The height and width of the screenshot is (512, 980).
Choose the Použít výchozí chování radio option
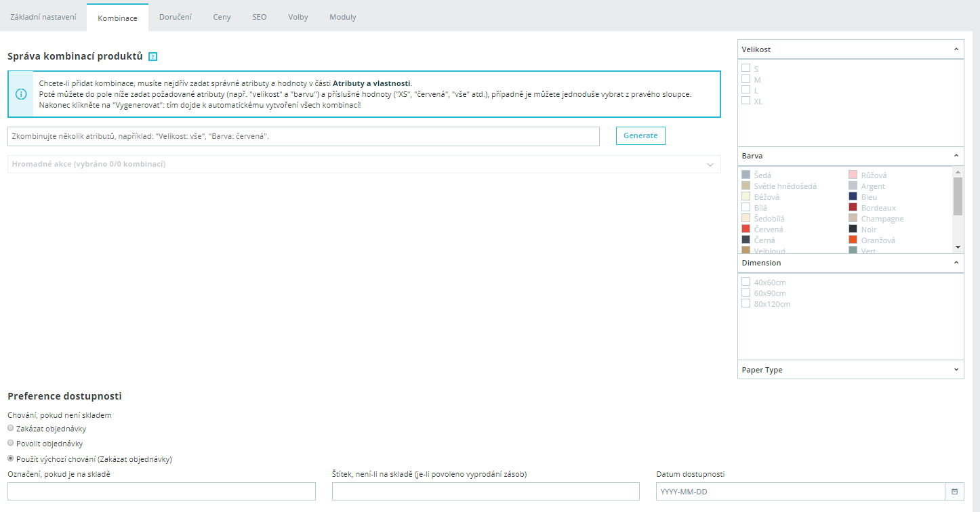(10, 458)
